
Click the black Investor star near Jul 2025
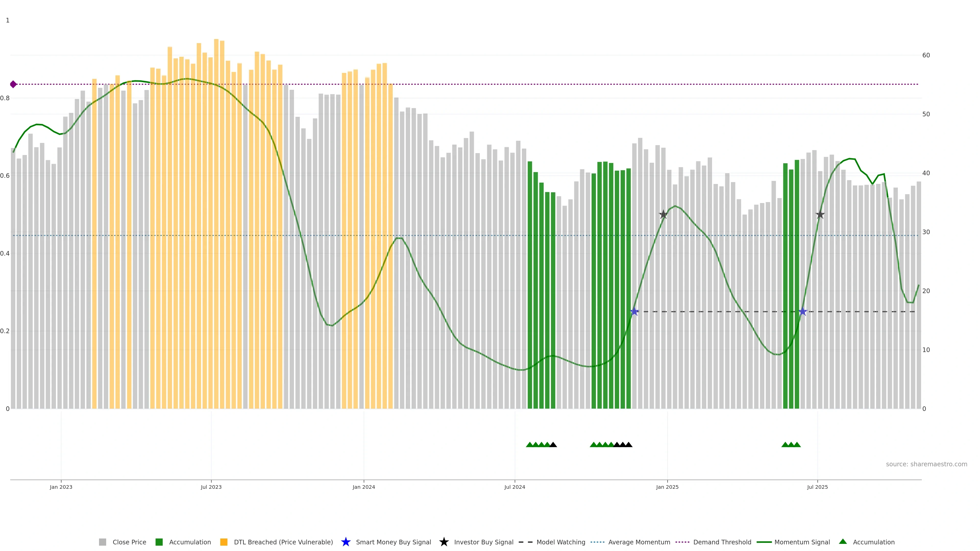click(x=820, y=215)
